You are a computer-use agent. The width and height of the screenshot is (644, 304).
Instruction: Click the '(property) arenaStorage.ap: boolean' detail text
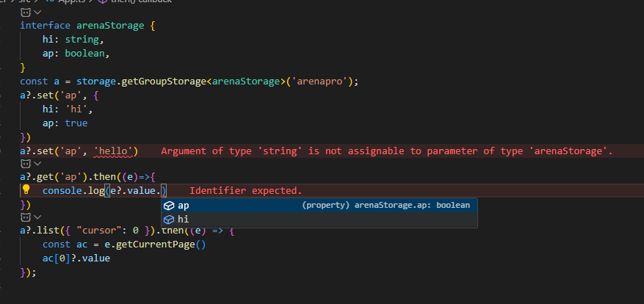[x=386, y=206]
